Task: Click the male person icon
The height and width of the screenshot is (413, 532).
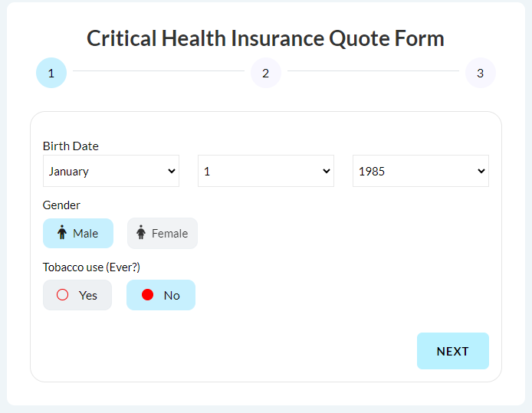Action: 62,232
